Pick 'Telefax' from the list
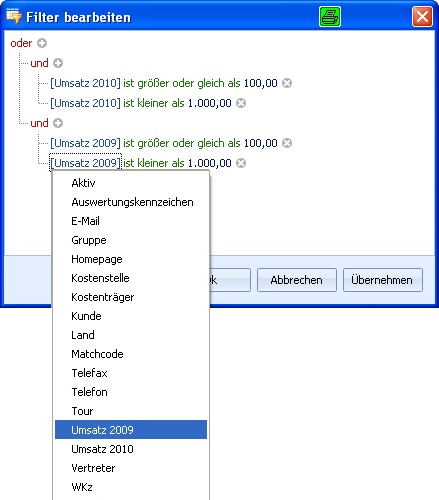Viewport: 439px width, 500px height. coord(131,373)
